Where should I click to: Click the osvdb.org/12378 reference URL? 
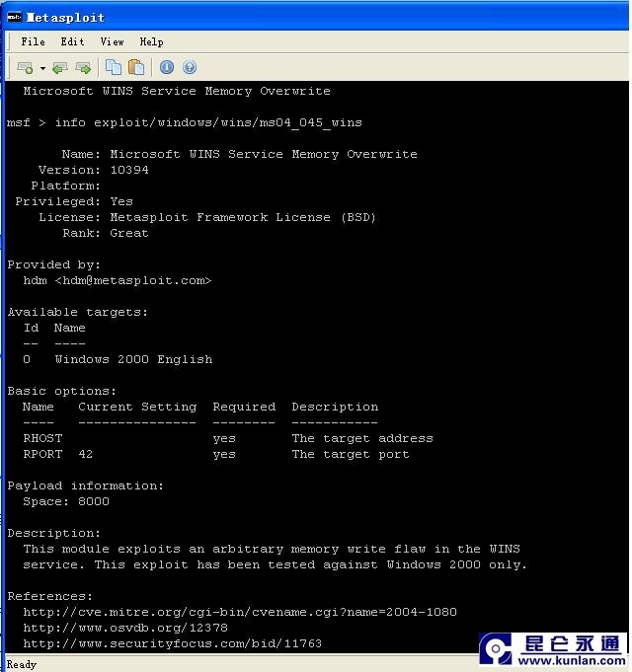[125, 628]
